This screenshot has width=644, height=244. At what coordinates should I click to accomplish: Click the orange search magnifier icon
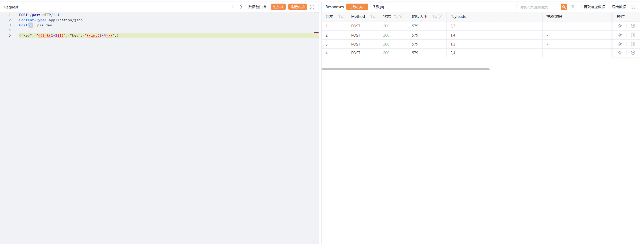pyautogui.click(x=564, y=7)
